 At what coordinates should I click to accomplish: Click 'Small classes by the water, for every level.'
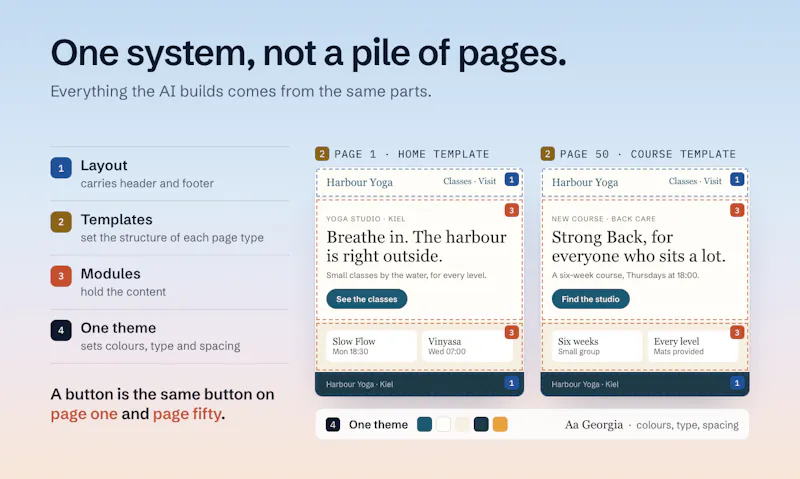[x=407, y=275]
